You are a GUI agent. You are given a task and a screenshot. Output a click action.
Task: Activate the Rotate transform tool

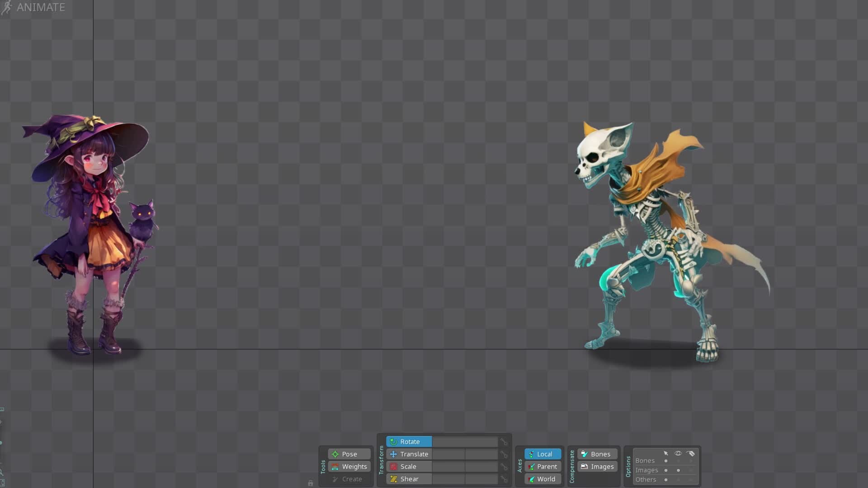tap(409, 441)
